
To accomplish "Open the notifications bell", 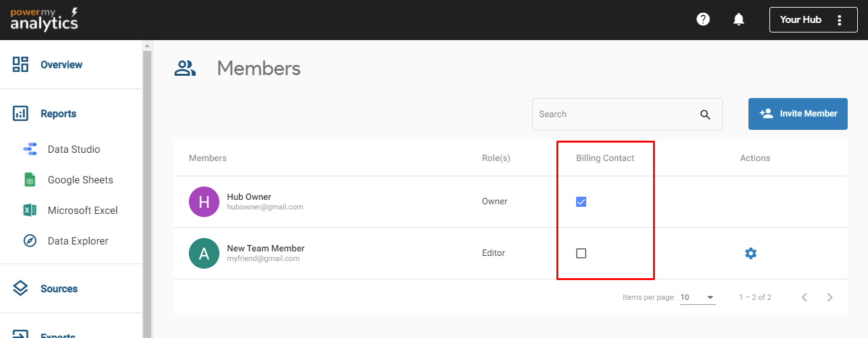I will point(738,20).
